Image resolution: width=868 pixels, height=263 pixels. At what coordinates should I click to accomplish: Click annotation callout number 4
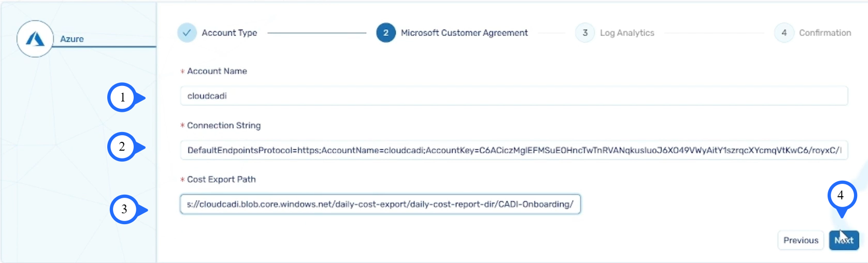pos(841,196)
